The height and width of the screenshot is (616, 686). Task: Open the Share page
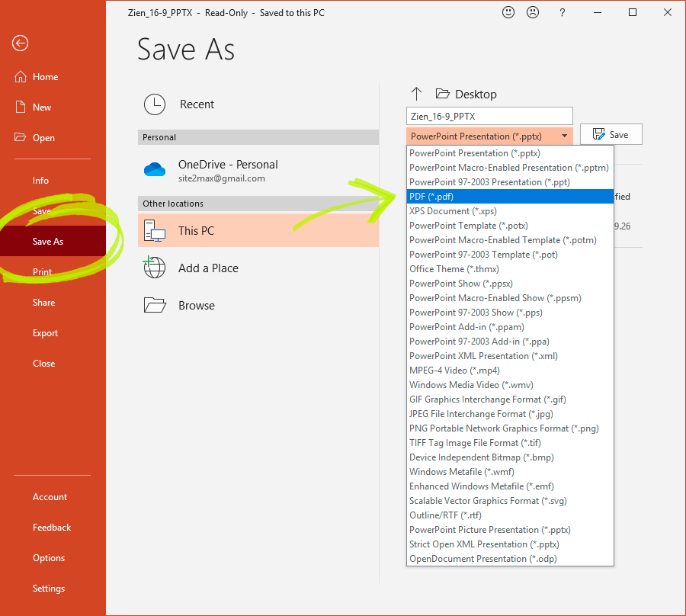43,303
